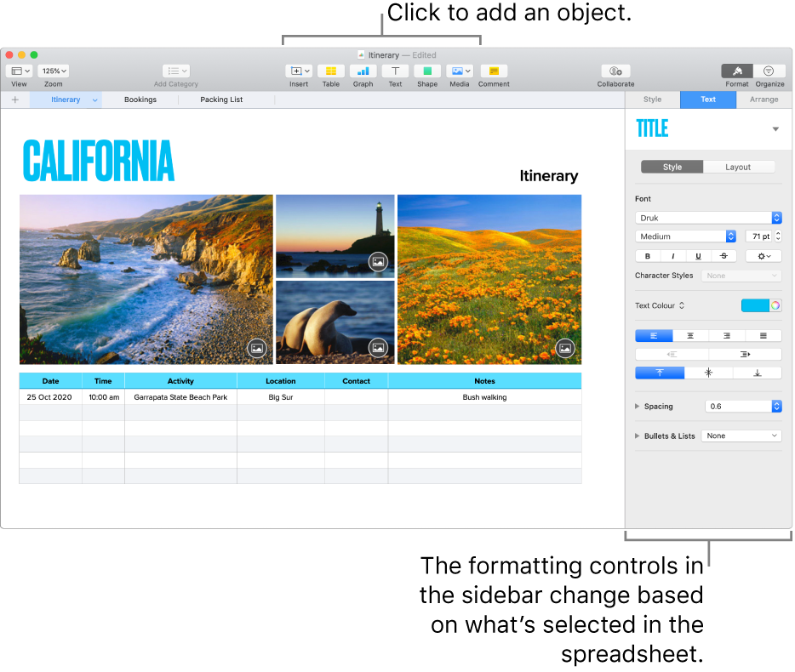The image size is (795, 672).
Task: Click the lighthouse photo thumbnail
Action: 335,235
